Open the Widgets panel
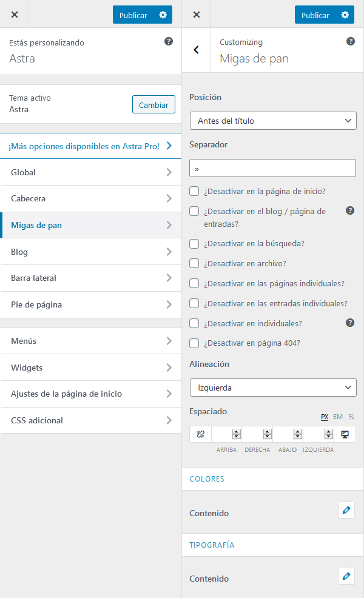 (x=91, y=368)
